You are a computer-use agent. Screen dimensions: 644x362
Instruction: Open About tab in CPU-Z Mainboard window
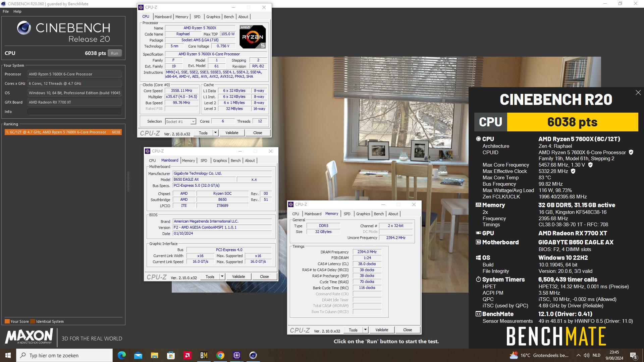[x=250, y=161]
